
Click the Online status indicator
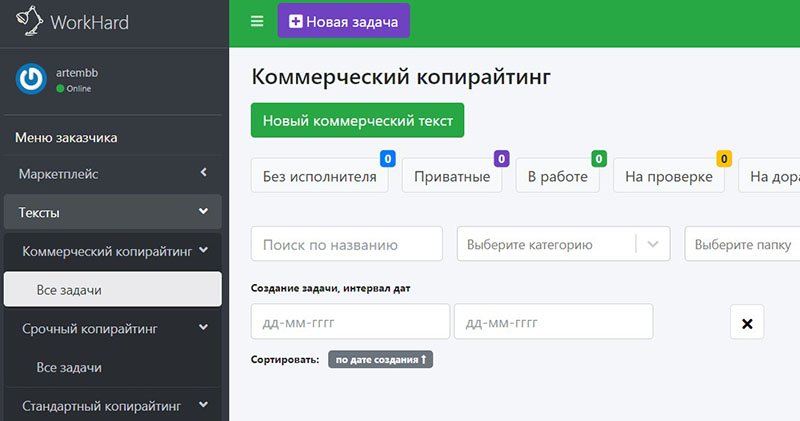click(x=74, y=88)
